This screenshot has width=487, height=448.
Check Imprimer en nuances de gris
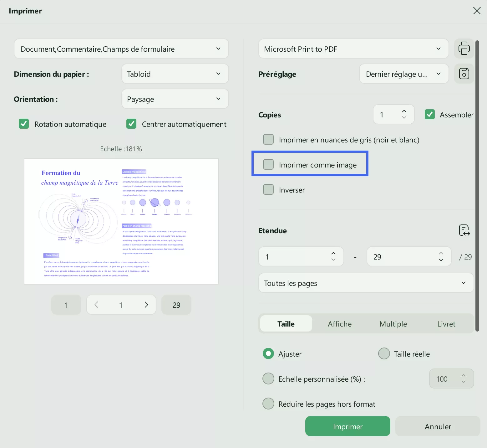[268, 139]
